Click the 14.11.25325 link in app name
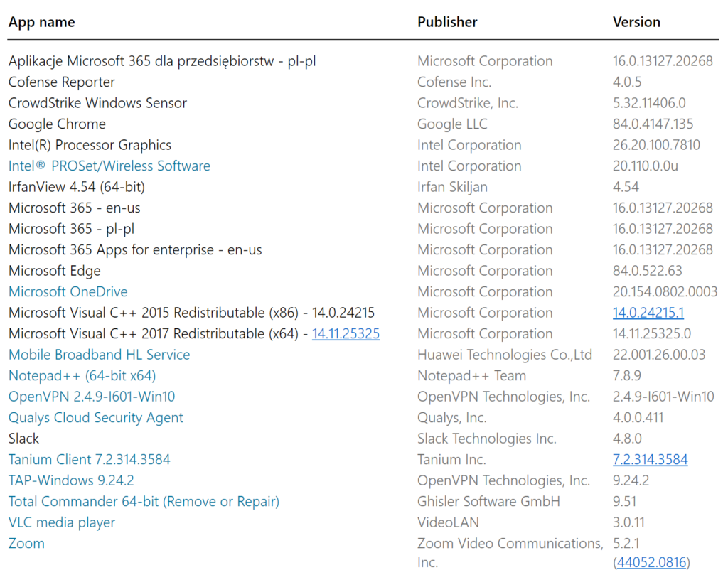Screen dimensions: 728x575 click(x=346, y=333)
